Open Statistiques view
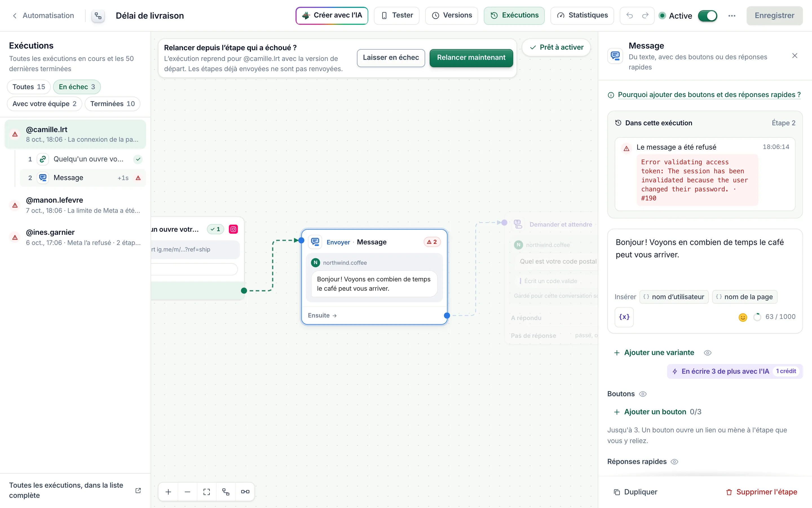This screenshot has width=812, height=508. (x=582, y=16)
